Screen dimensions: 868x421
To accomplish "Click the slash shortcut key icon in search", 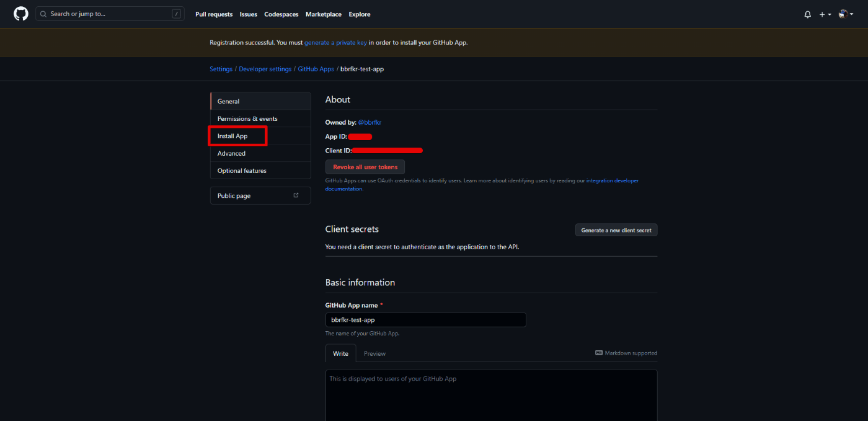I will 177,14.
